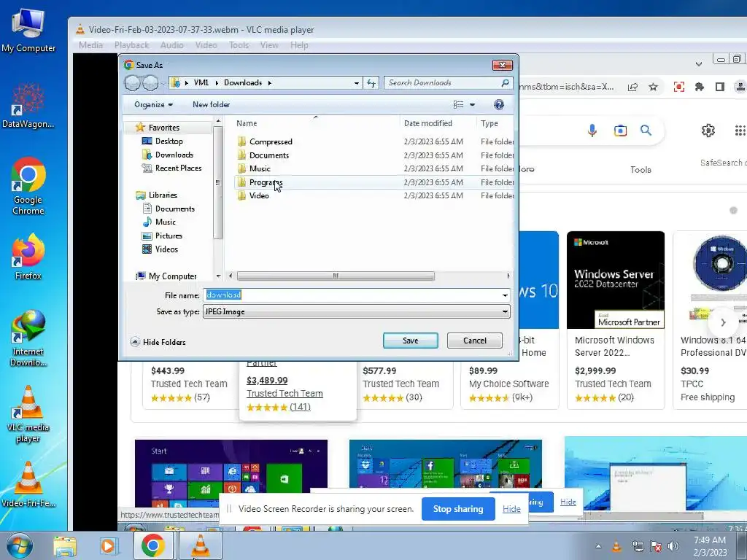The image size is (747, 560).
Task: Open Google settings gear icon
Action: pyautogui.click(x=708, y=131)
